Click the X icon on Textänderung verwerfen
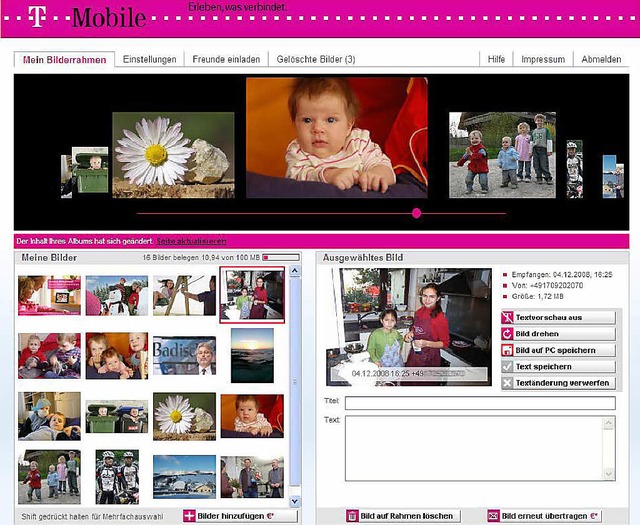 click(507, 383)
